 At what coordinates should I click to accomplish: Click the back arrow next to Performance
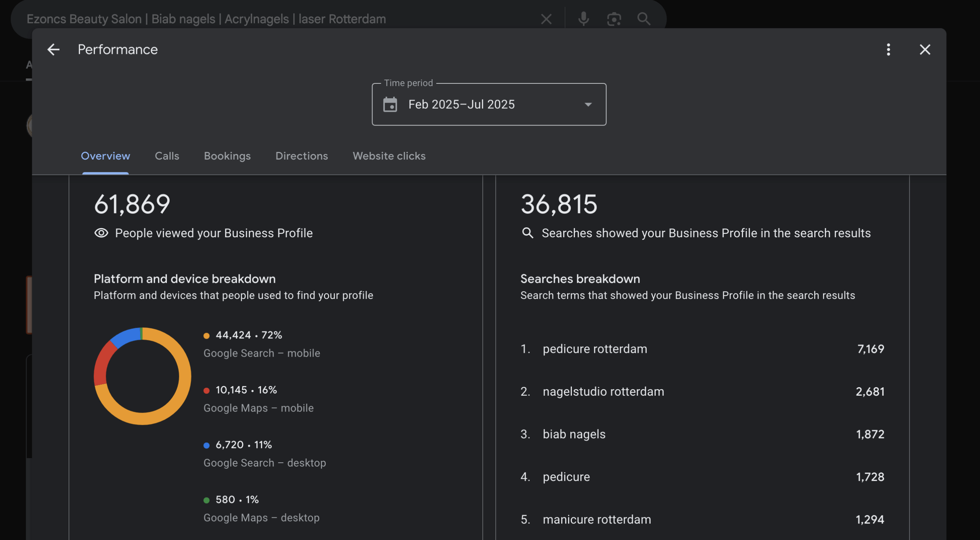tap(53, 50)
